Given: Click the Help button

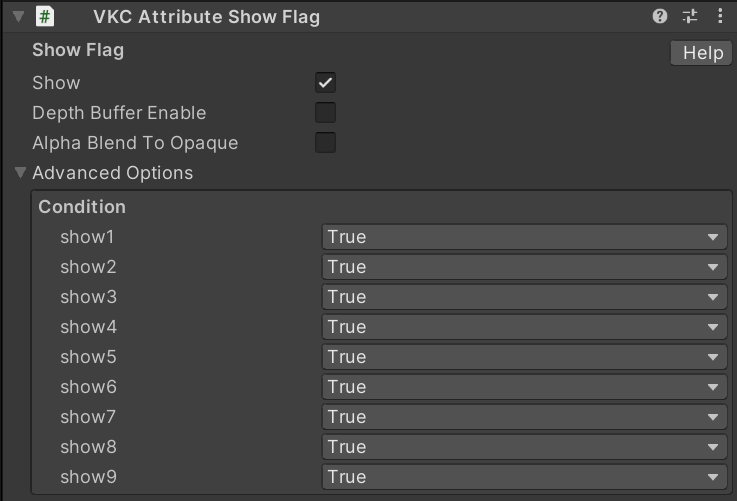Looking at the screenshot, I should pyautogui.click(x=702, y=53).
